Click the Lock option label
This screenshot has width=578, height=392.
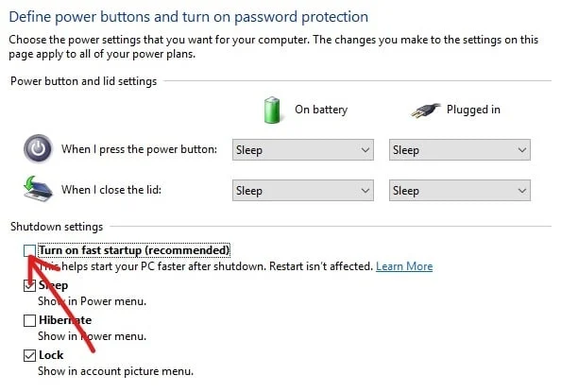coord(51,355)
